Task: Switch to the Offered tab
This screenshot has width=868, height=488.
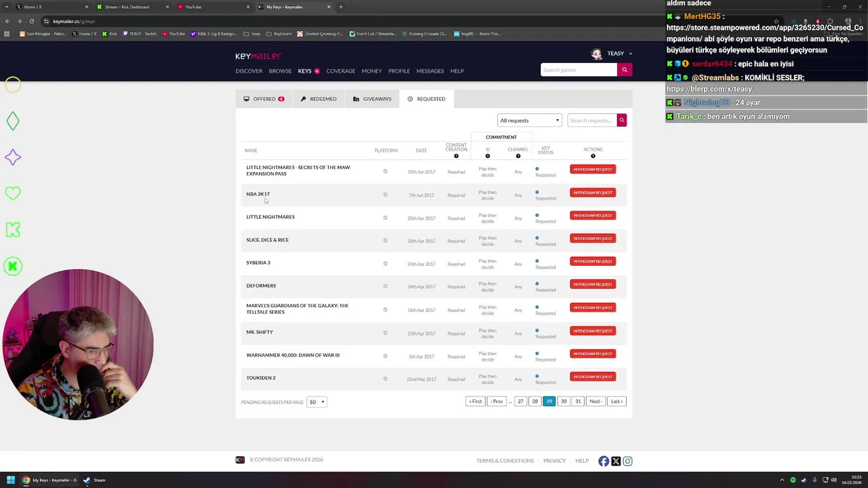Action: point(264,99)
